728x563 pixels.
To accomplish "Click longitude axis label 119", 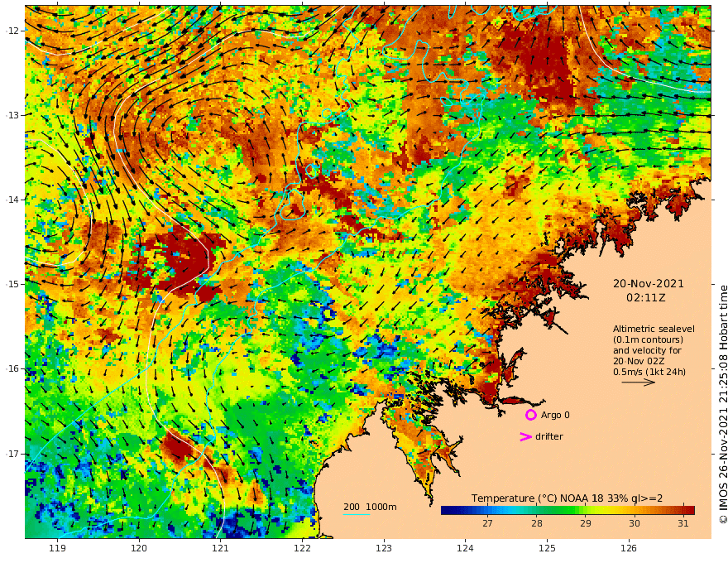I will pos(57,548).
